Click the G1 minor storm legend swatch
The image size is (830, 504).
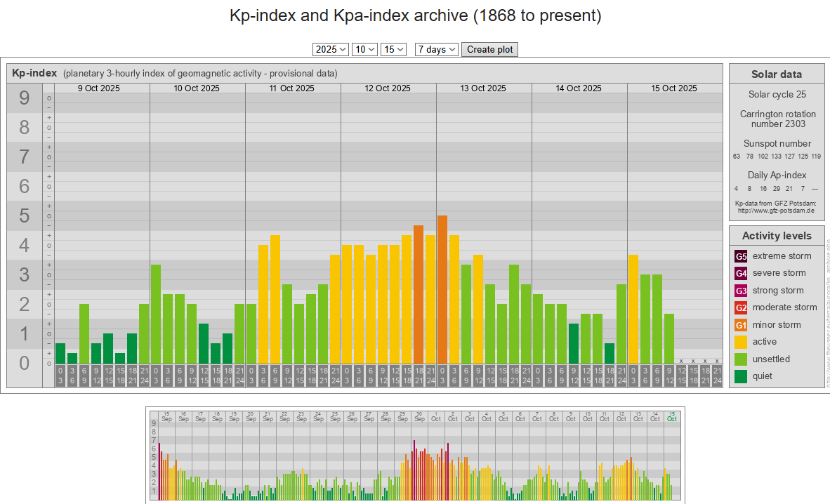pyautogui.click(x=741, y=325)
